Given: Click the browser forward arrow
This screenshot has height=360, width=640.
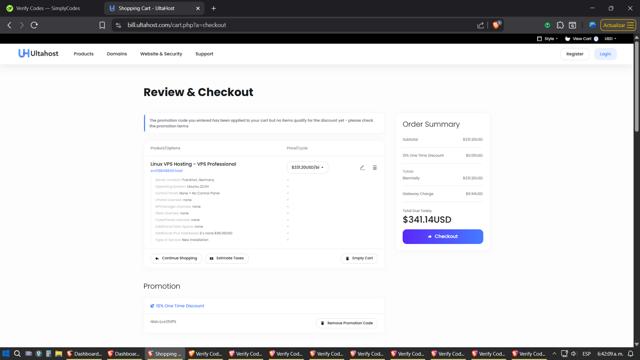Looking at the screenshot, I should point(22,25).
